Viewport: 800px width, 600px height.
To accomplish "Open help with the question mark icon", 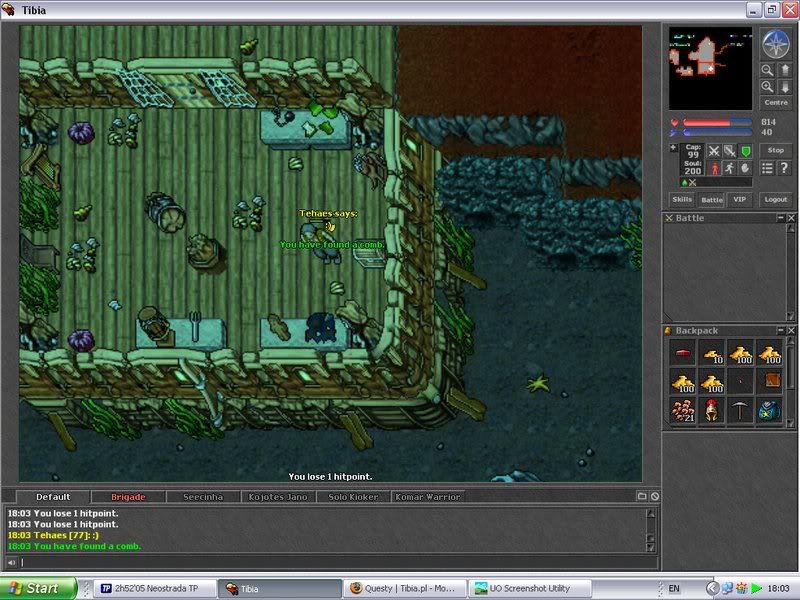I will (785, 168).
